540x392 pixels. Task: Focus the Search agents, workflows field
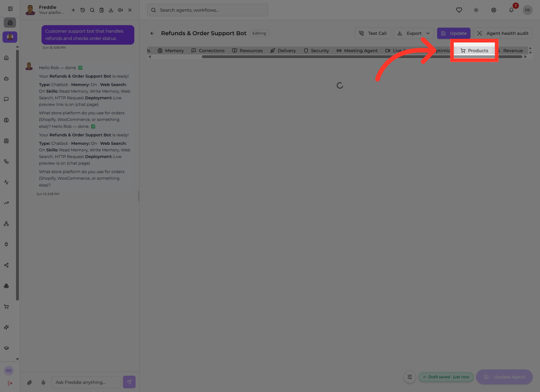pos(207,10)
